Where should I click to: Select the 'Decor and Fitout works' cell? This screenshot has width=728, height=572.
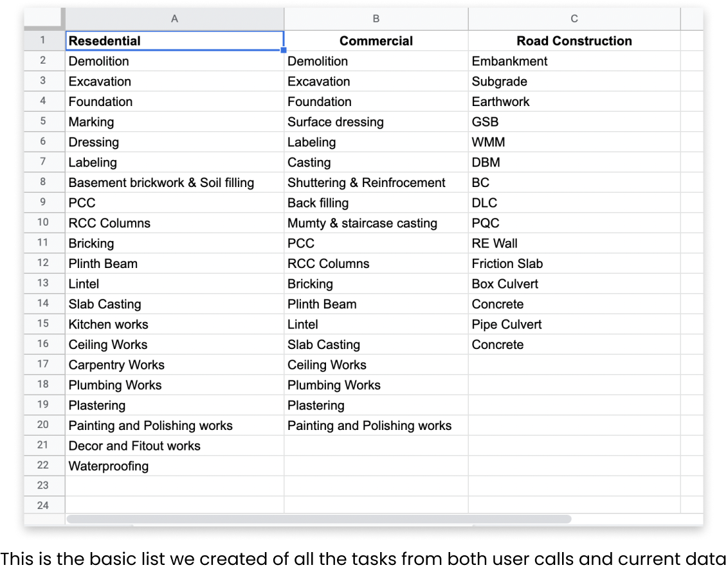point(134,446)
